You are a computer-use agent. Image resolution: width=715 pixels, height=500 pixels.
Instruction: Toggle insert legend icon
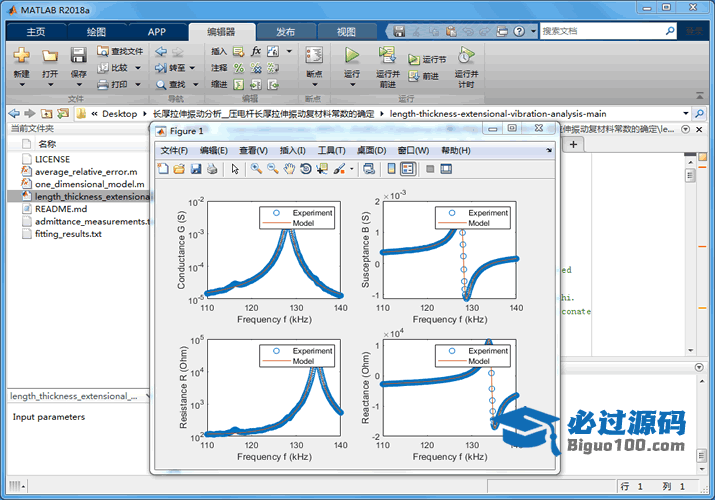click(408, 169)
